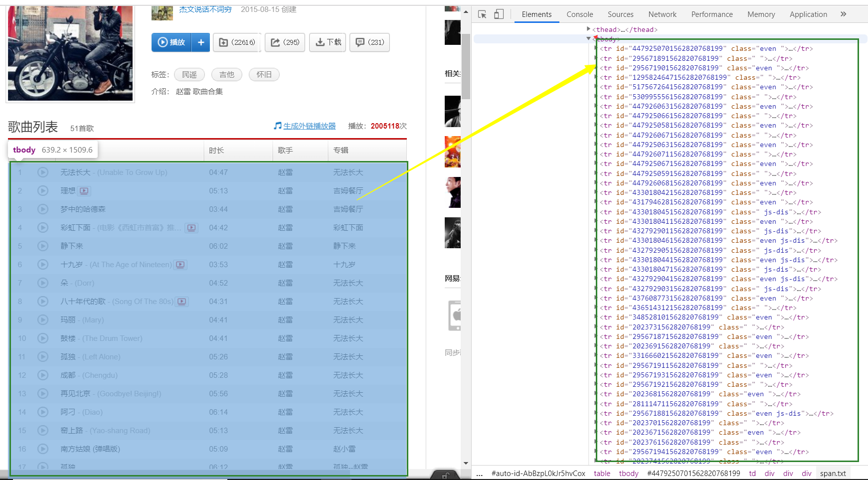
Task: Select the 民谣 tag
Action: (x=189, y=74)
